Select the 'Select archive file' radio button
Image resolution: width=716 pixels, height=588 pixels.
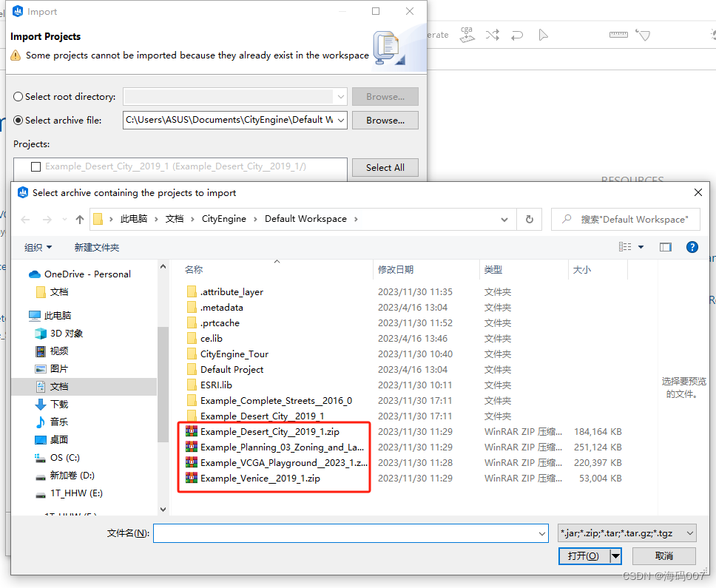point(18,121)
